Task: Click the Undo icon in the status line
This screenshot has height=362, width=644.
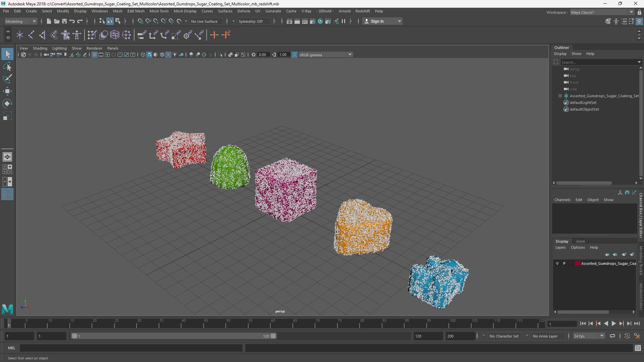Action: tap(72, 21)
